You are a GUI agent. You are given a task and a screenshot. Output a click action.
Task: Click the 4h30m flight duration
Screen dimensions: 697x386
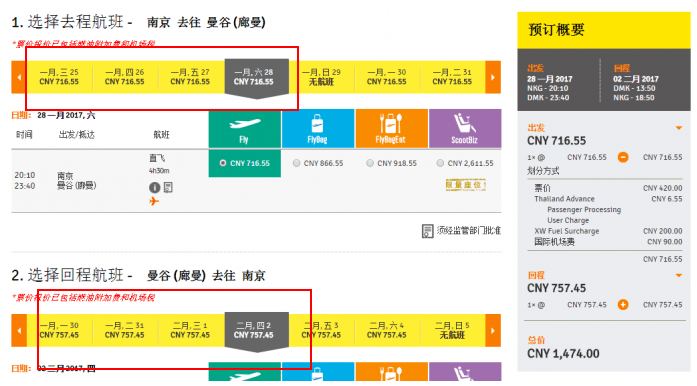[x=159, y=171]
